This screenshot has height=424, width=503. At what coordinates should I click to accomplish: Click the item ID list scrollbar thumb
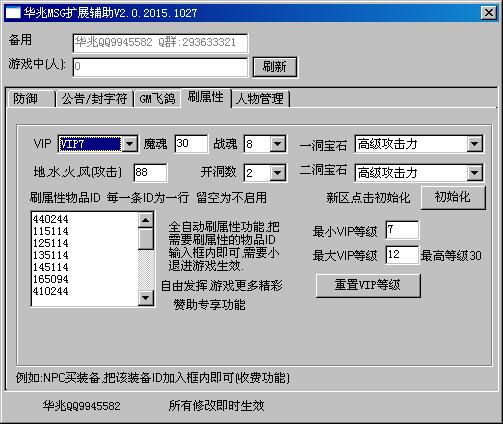click(146, 239)
